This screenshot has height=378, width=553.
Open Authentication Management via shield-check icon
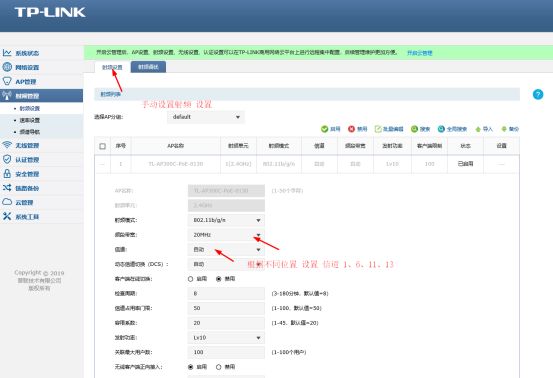[7, 159]
